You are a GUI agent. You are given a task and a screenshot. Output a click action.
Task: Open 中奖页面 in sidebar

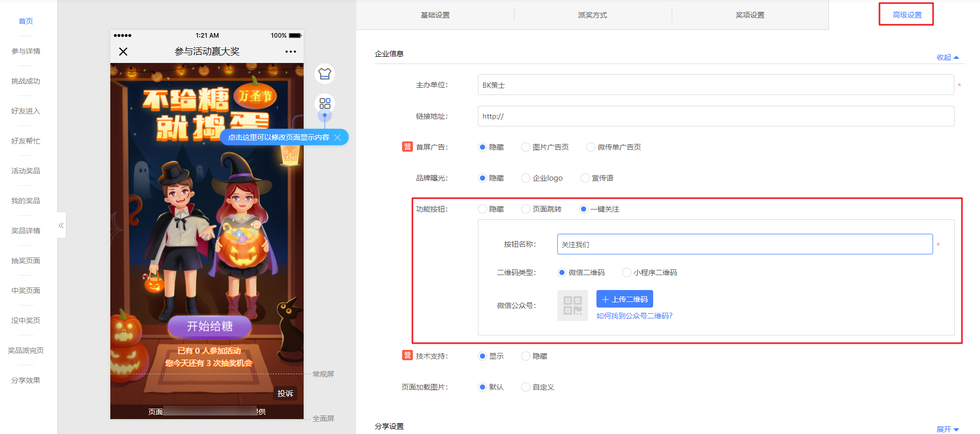pyautogui.click(x=26, y=291)
